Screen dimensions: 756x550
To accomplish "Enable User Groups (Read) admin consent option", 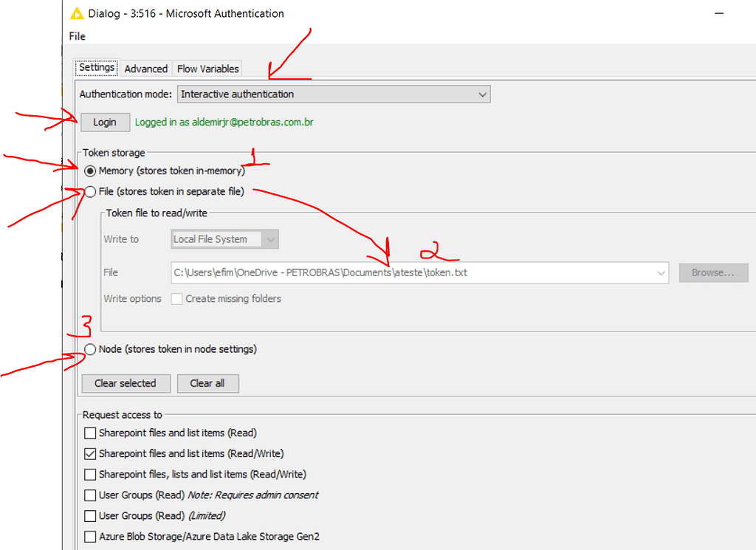I will point(90,495).
